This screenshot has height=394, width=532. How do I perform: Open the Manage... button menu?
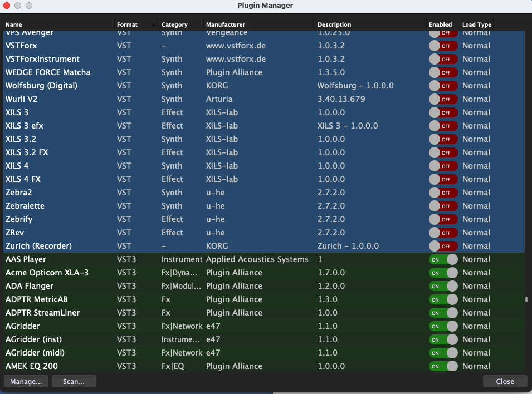pyautogui.click(x=26, y=381)
